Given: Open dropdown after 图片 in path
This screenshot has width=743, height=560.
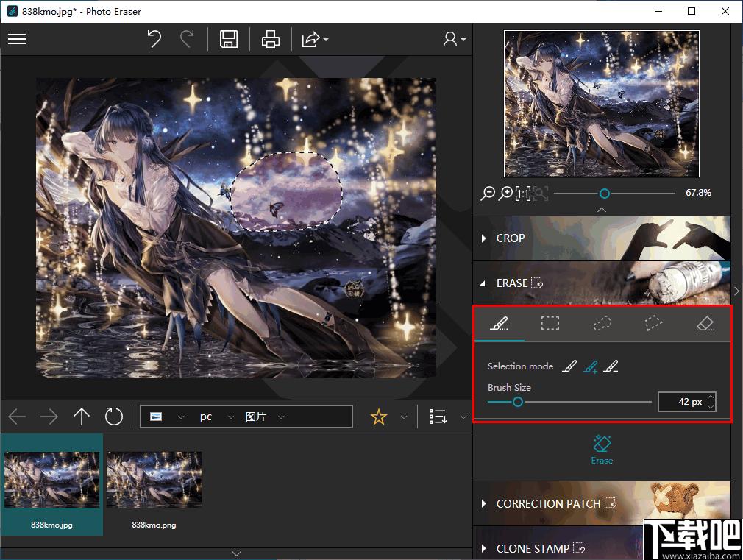Looking at the screenshot, I should coord(281,417).
